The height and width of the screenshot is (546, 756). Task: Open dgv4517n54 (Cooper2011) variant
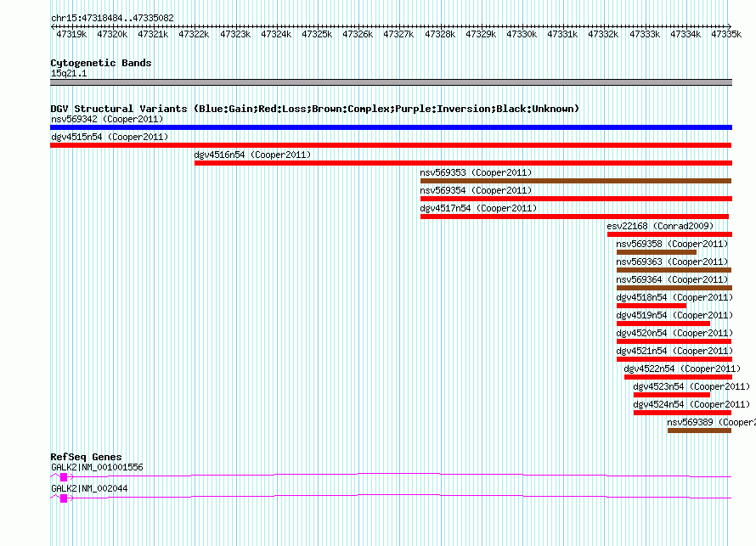click(478, 208)
